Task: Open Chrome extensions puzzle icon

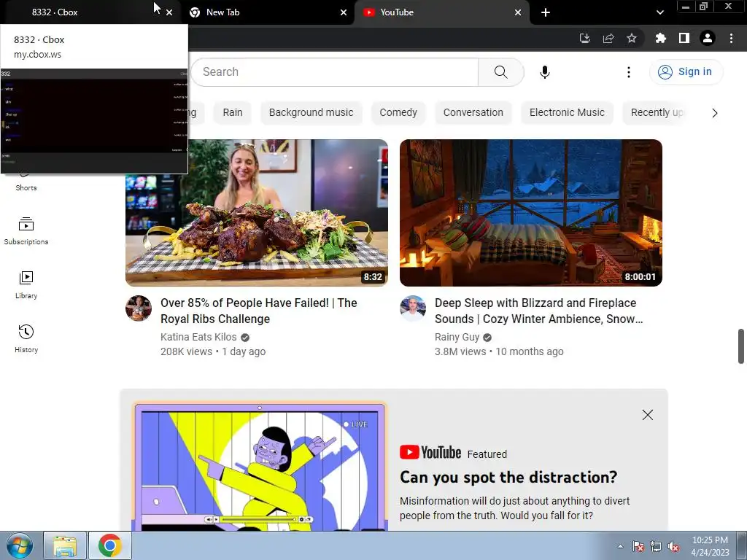Action: point(660,38)
